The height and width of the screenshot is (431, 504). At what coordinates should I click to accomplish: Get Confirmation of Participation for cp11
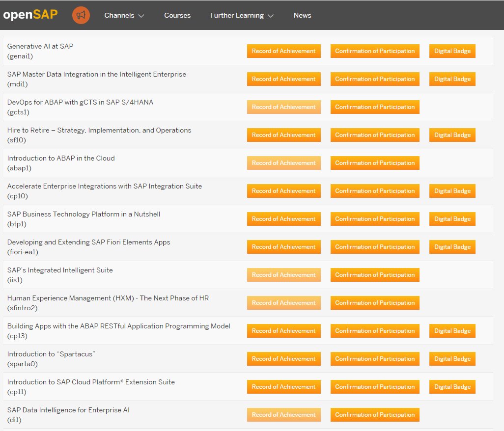coord(375,386)
